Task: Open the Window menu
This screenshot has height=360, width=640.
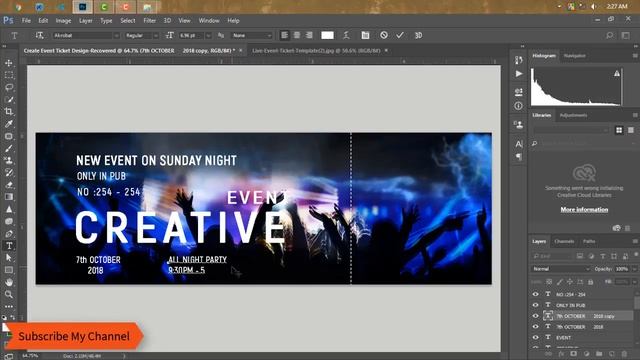Action: click(x=209, y=20)
